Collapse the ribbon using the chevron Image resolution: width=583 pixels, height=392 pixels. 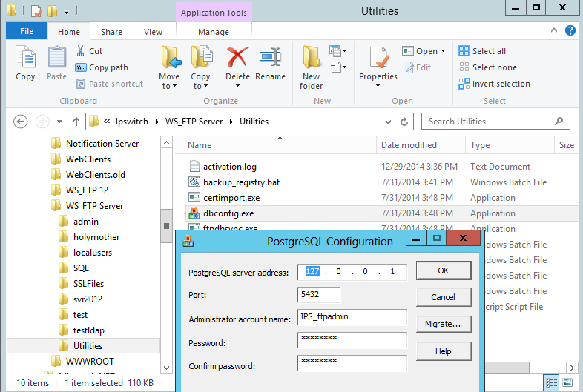click(x=554, y=30)
